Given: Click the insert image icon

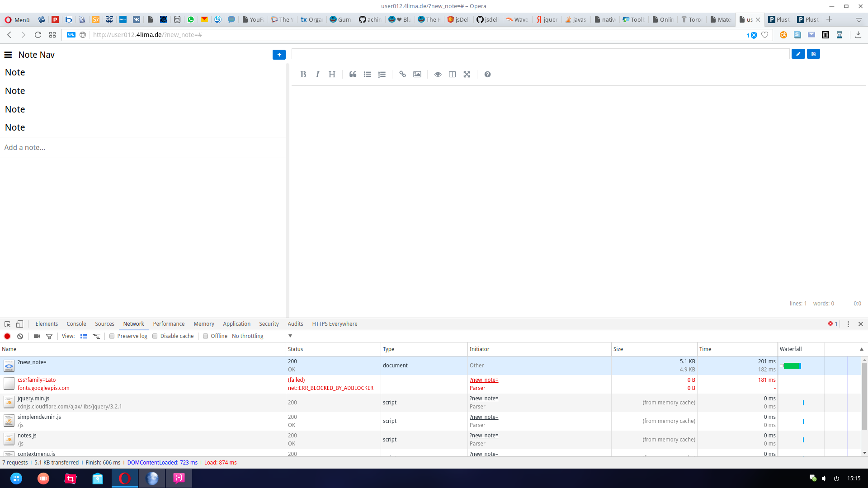Looking at the screenshot, I should click(417, 75).
